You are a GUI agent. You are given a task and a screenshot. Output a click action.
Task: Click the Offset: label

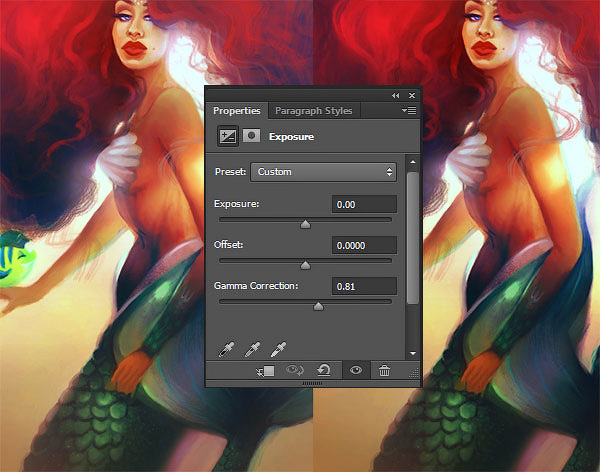click(x=228, y=245)
